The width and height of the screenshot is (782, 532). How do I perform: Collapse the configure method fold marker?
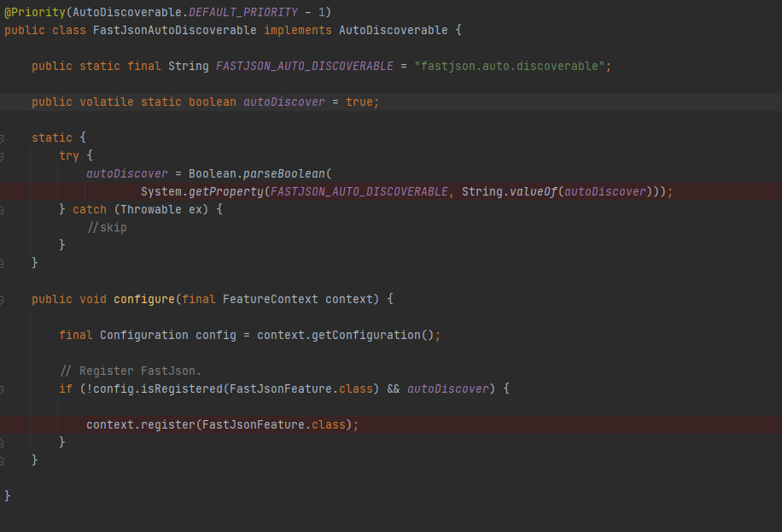[3, 299]
